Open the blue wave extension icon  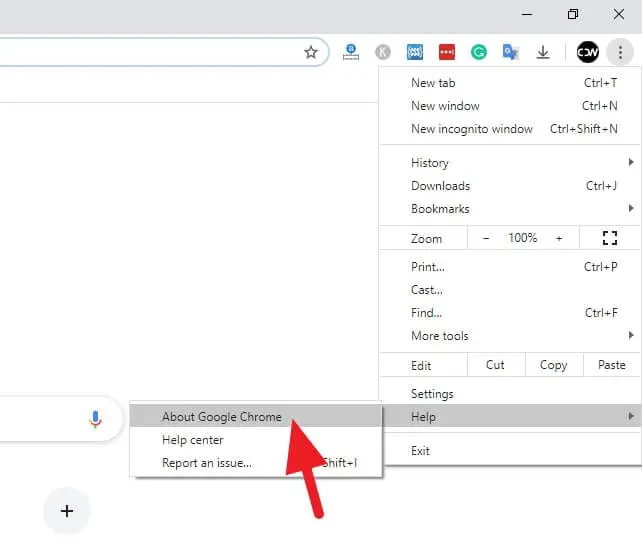[415, 52]
